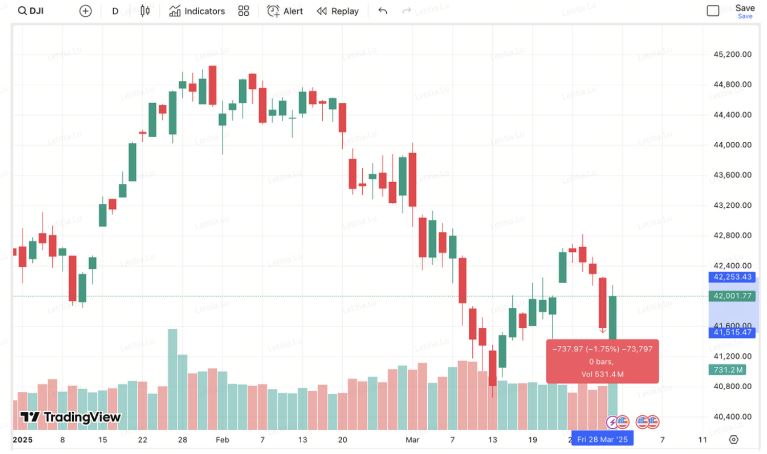Click the red price change tooltip box
Viewport: 767px width, 454px height.
[602, 361]
